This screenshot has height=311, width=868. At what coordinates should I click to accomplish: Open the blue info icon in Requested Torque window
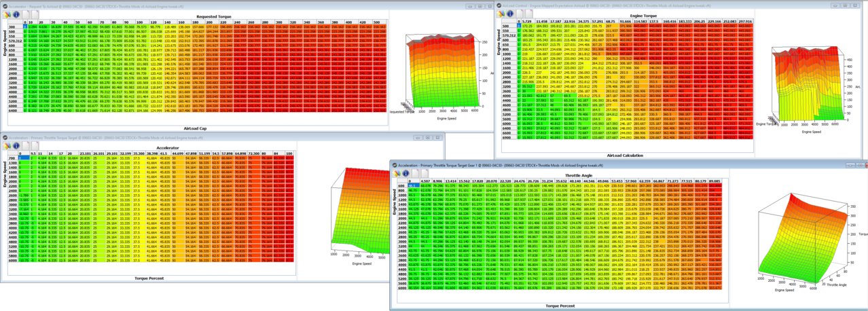click(16, 14)
